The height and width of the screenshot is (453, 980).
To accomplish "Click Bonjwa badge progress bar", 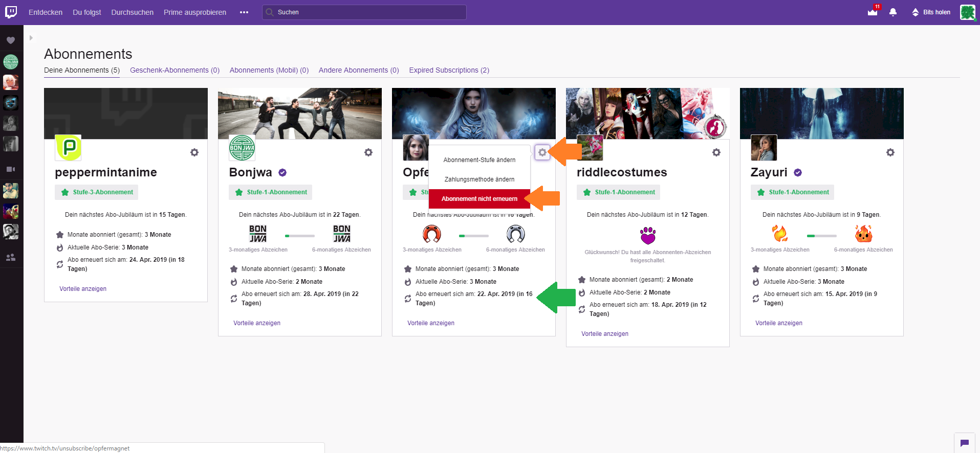I will (x=300, y=236).
